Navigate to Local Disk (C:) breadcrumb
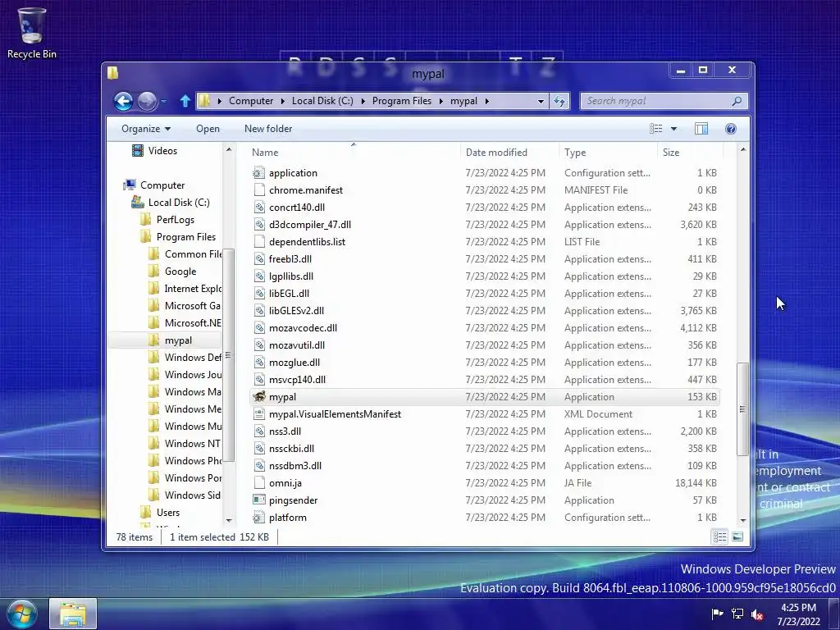 pyautogui.click(x=322, y=101)
